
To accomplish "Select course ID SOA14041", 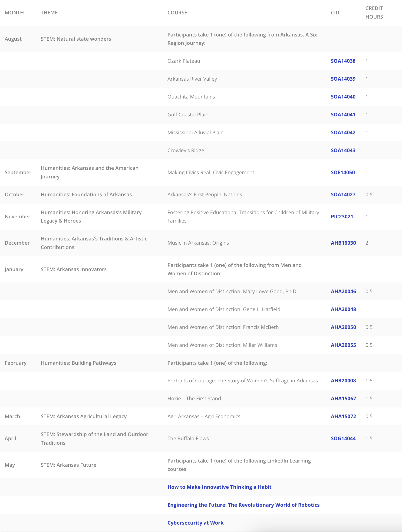I will tap(343, 115).
